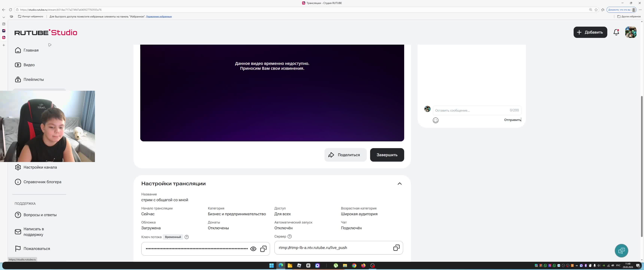Collapse the Настройки трансляции section
The width and height of the screenshot is (644, 270).
(400, 184)
